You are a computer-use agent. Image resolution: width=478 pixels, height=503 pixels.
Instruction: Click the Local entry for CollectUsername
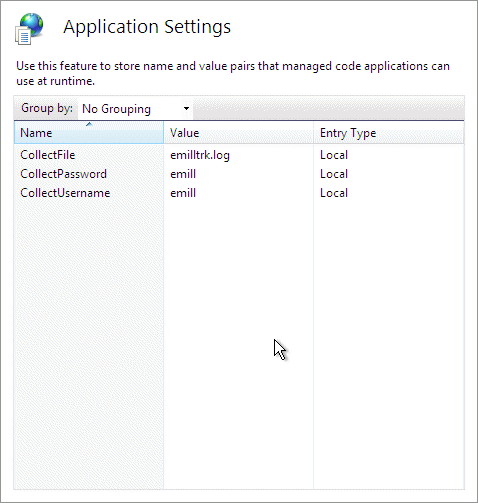334,193
